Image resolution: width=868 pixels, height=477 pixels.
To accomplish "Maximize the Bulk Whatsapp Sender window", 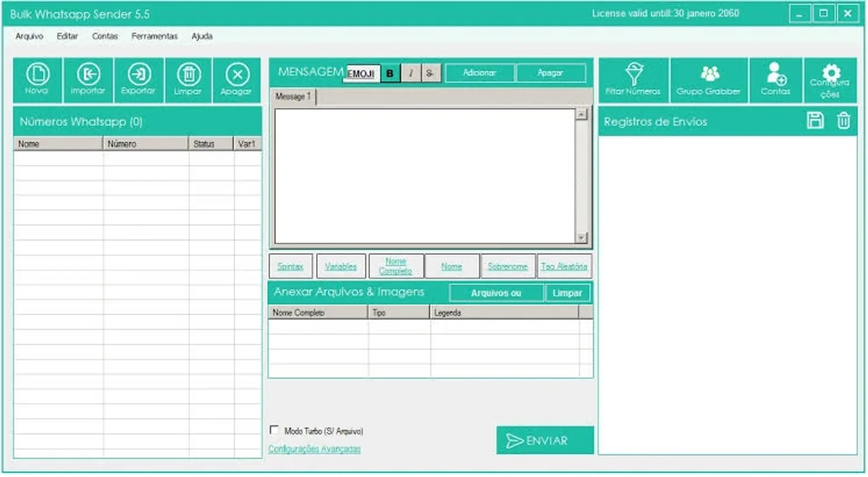I will (x=823, y=13).
